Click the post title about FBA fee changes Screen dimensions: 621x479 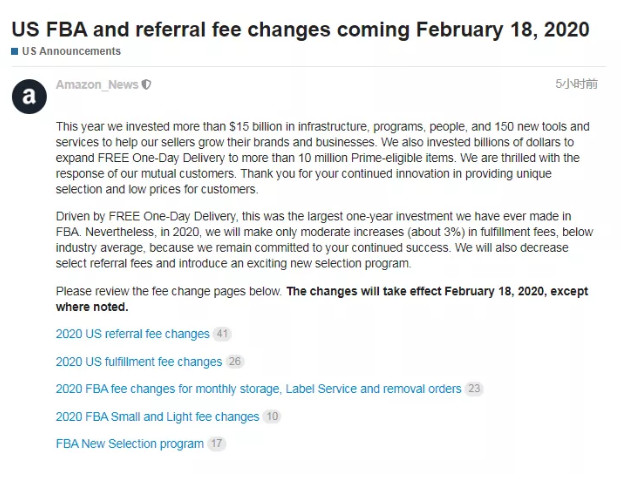pyautogui.click(x=300, y=28)
